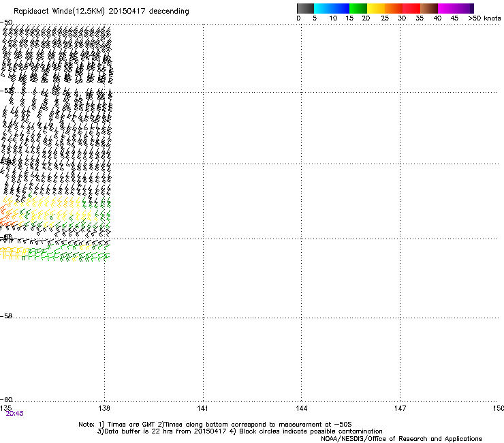Click the longitude label '147'
Image resolution: width=504 pixels, height=443 pixels.
pos(400,408)
